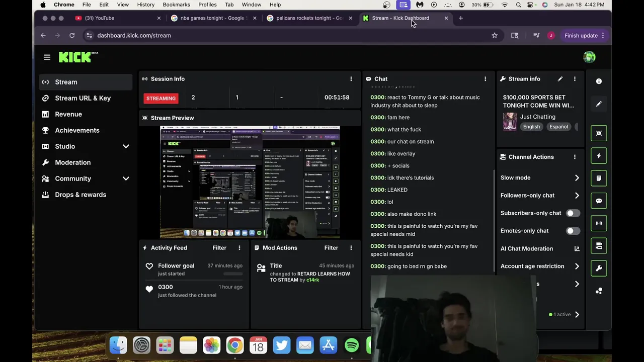644x362 pixels.
Task: Click the Español language tag
Action: (x=558, y=127)
